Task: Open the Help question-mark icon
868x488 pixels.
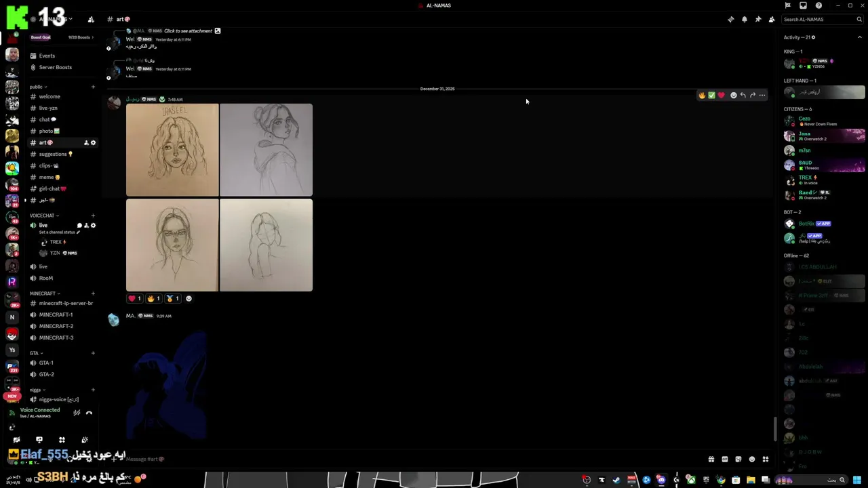Action: click(x=818, y=5)
